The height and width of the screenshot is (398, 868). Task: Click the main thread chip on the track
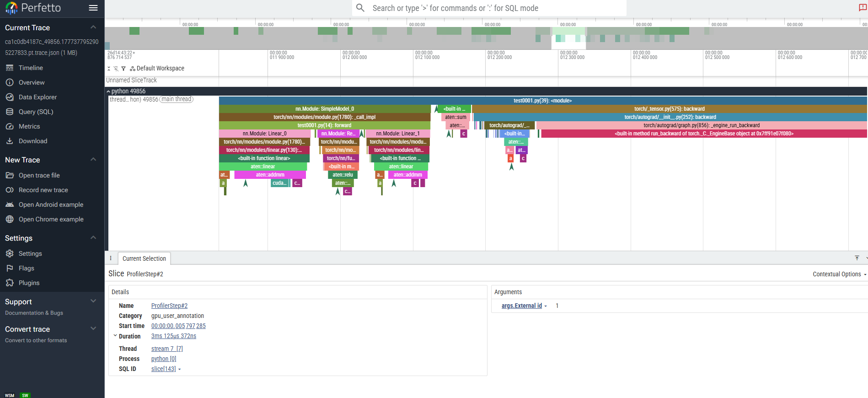[x=177, y=99]
